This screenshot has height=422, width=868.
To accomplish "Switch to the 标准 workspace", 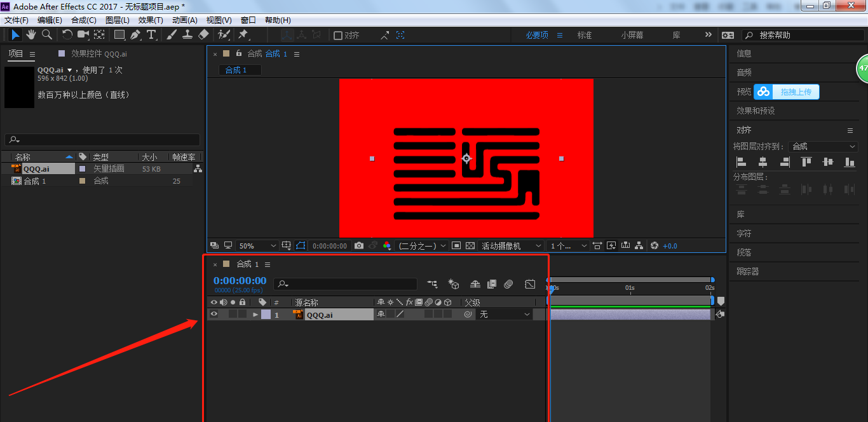I will point(585,35).
